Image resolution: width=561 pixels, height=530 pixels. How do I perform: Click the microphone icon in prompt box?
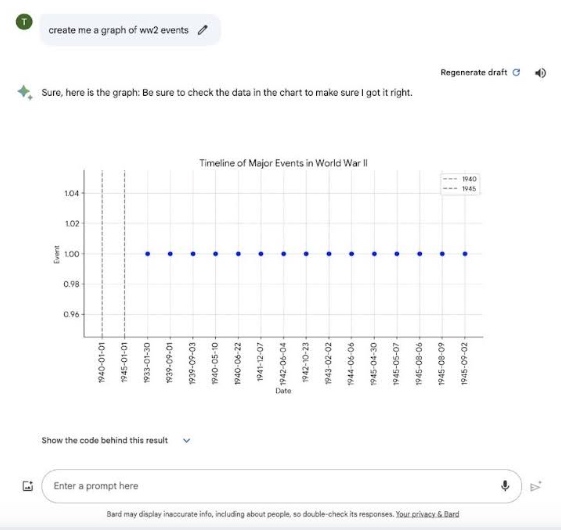pyautogui.click(x=505, y=486)
